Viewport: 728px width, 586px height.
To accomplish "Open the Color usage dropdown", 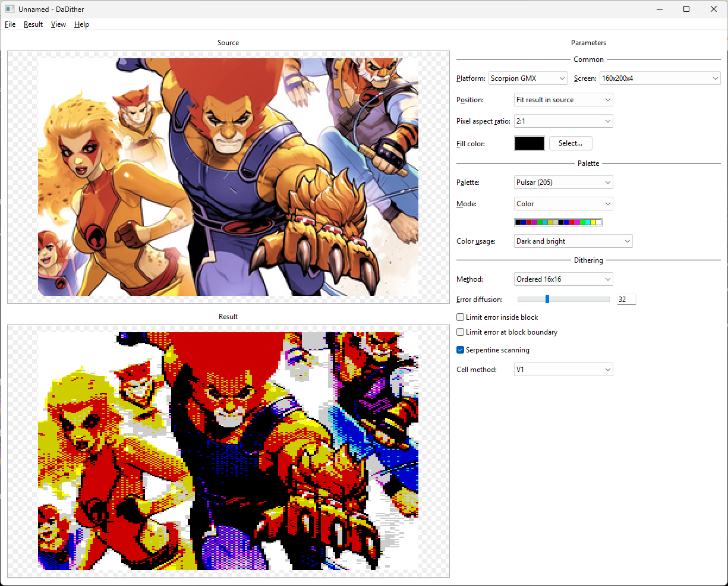I will click(x=573, y=241).
